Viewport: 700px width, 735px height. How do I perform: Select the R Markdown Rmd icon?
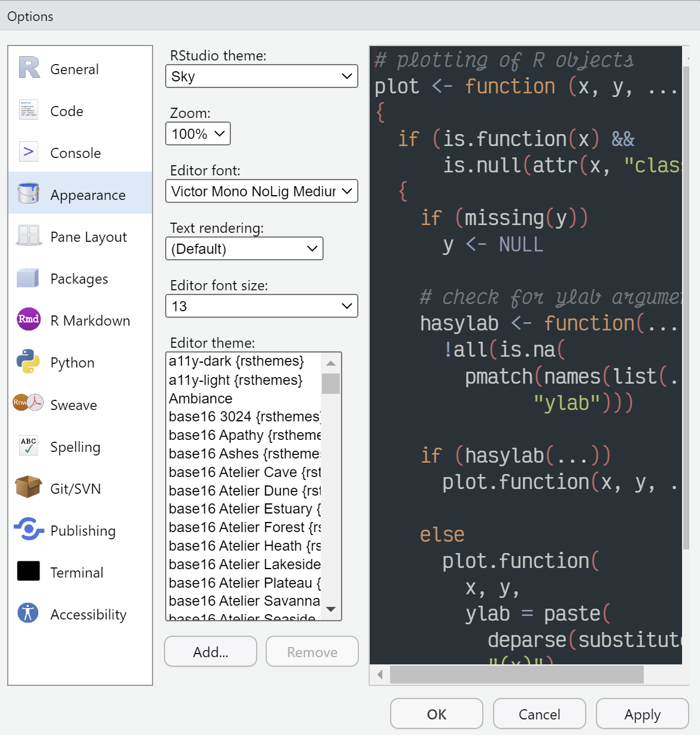[28, 320]
